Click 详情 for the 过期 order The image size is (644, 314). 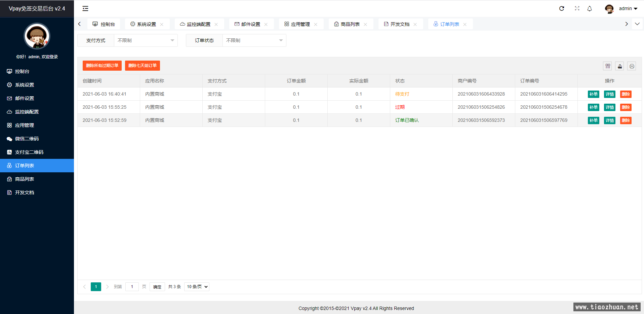(610, 107)
